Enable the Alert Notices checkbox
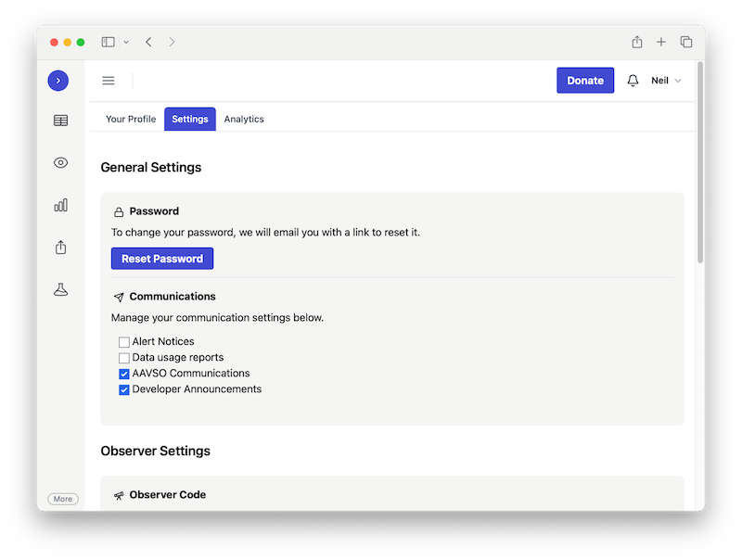Screen dimensions: 742x560 click(x=124, y=342)
